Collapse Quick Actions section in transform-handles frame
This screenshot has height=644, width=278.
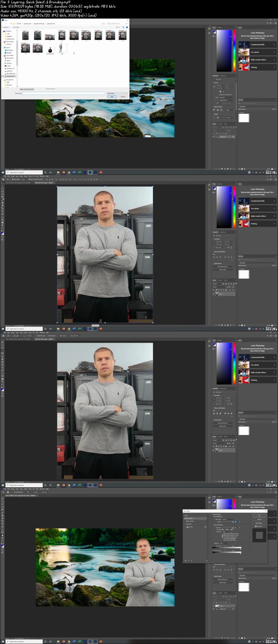click(213, 264)
